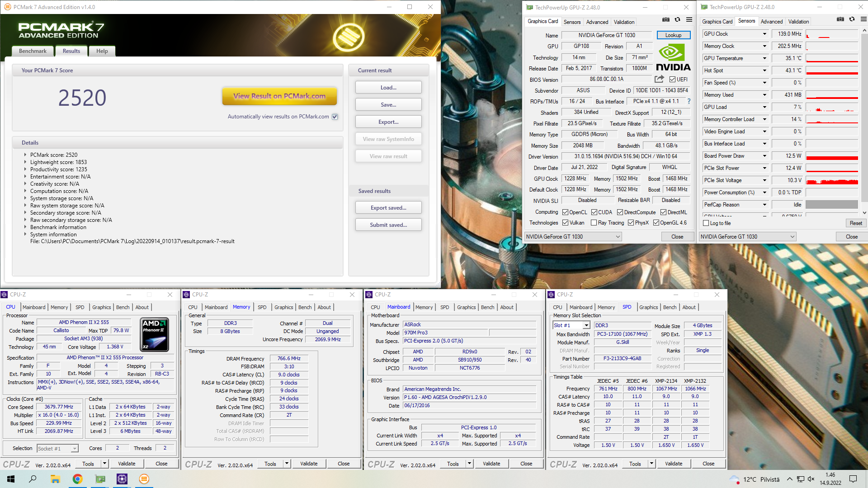Screen dimensions: 868x488
Task: Enable the Ray Tracing checkbox
Action: click(x=594, y=223)
